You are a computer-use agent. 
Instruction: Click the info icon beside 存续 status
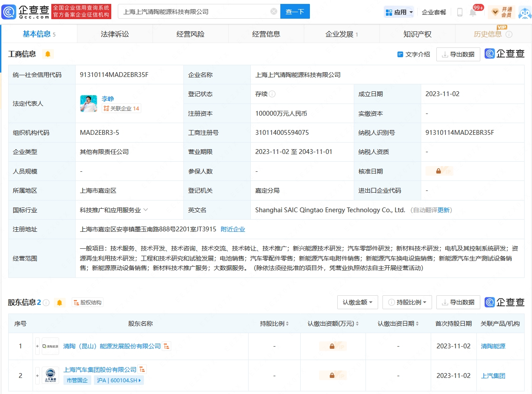coord(272,94)
